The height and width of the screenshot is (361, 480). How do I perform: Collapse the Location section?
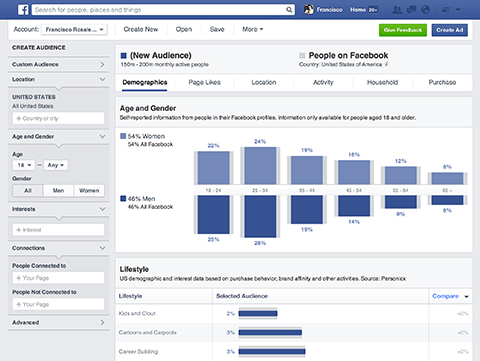(x=58, y=79)
